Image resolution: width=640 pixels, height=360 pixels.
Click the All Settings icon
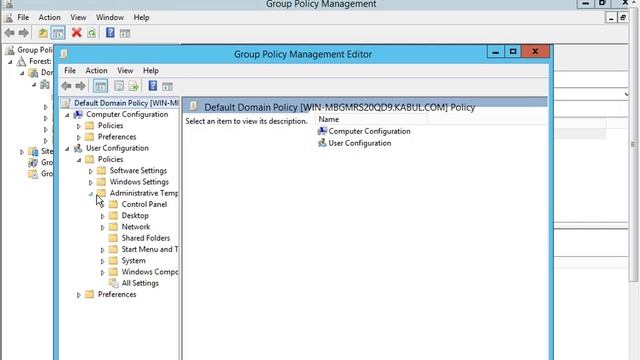click(114, 283)
